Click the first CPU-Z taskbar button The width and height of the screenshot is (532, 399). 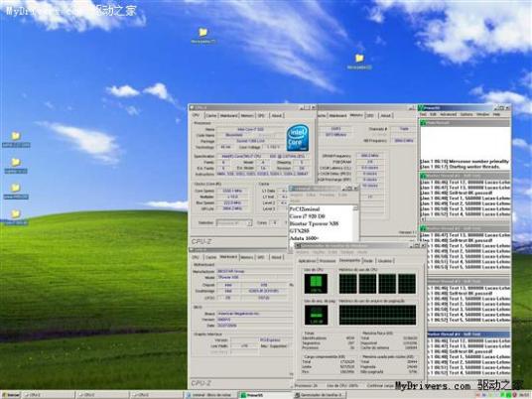click(x=48, y=395)
